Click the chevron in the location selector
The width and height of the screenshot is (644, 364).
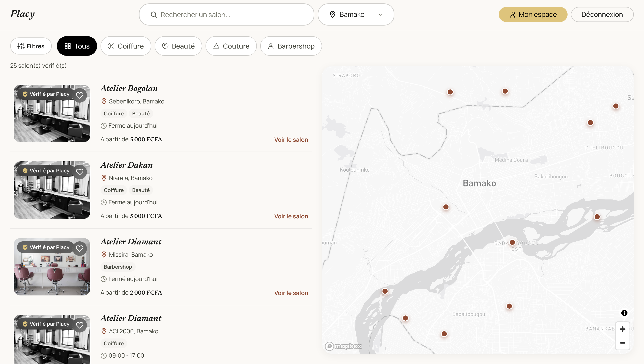(x=380, y=14)
